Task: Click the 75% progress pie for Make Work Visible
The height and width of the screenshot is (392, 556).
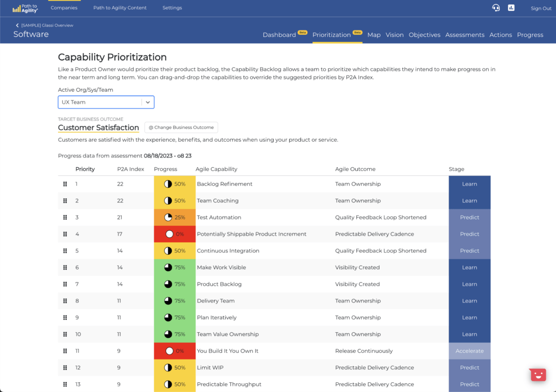Action: (168, 267)
